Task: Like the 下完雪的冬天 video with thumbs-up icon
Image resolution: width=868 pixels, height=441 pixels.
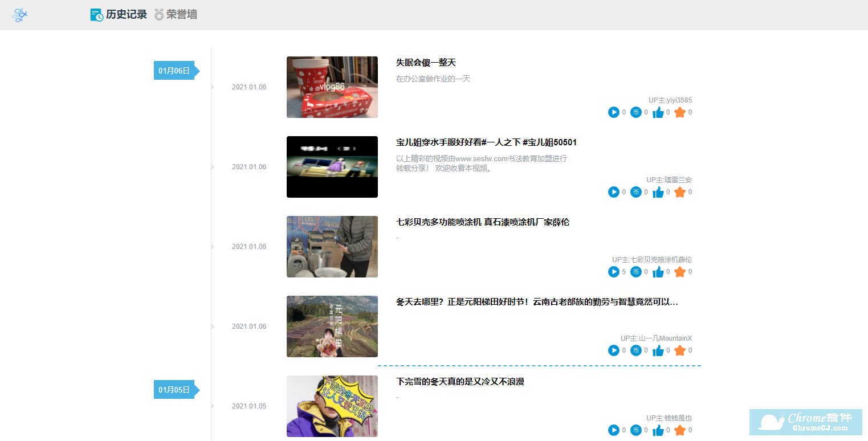Action: tap(658, 430)
